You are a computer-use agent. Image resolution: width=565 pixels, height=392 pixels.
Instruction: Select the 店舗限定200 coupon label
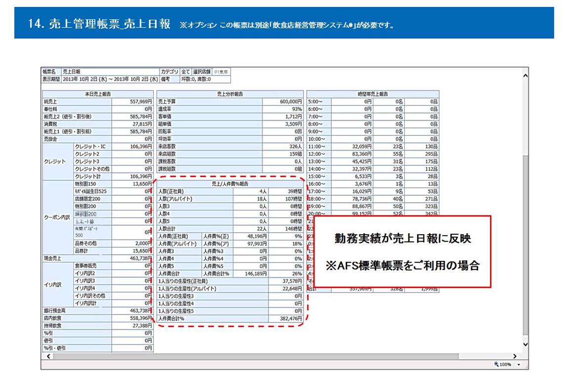click(x=92, y=199)
